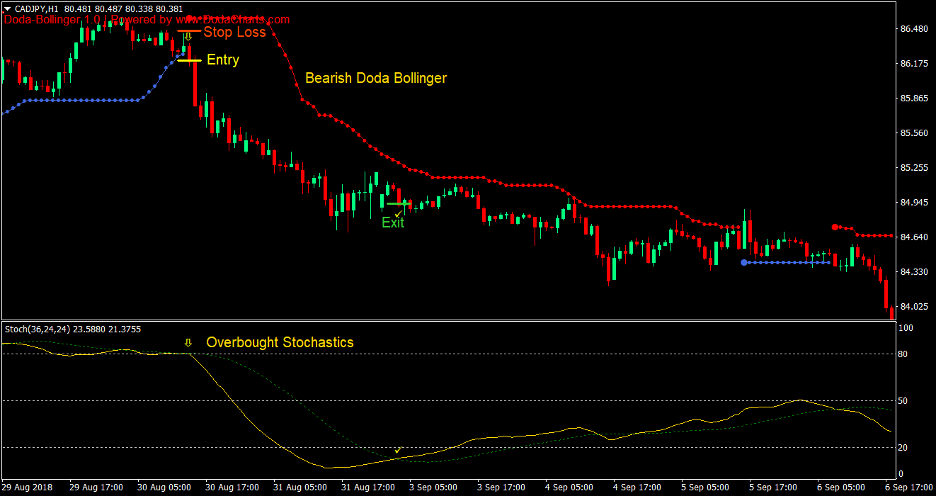The image size is (936, 496).
Task: Click the 5 Sep 17:00 time label
Action: 774,488
